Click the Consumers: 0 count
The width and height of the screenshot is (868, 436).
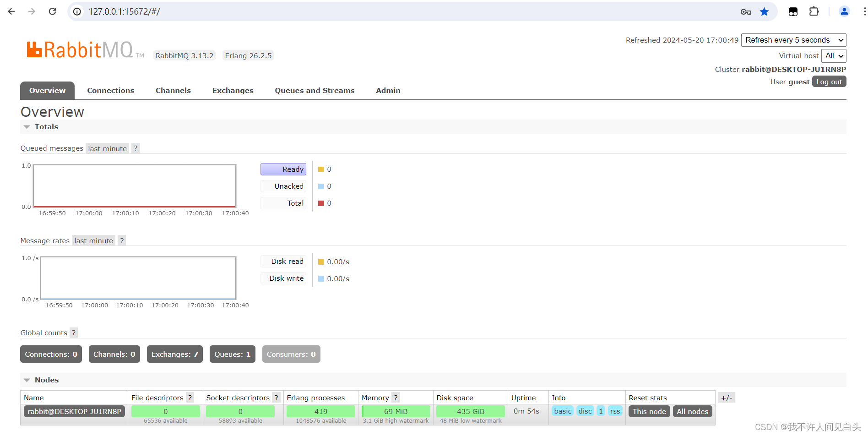pos(291,354)
